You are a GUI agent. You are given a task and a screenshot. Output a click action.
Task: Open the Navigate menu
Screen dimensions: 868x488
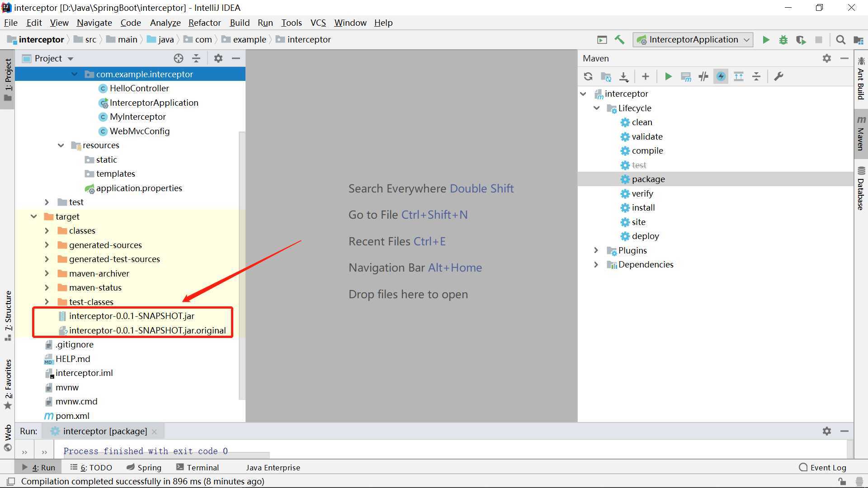pos(94,23)
